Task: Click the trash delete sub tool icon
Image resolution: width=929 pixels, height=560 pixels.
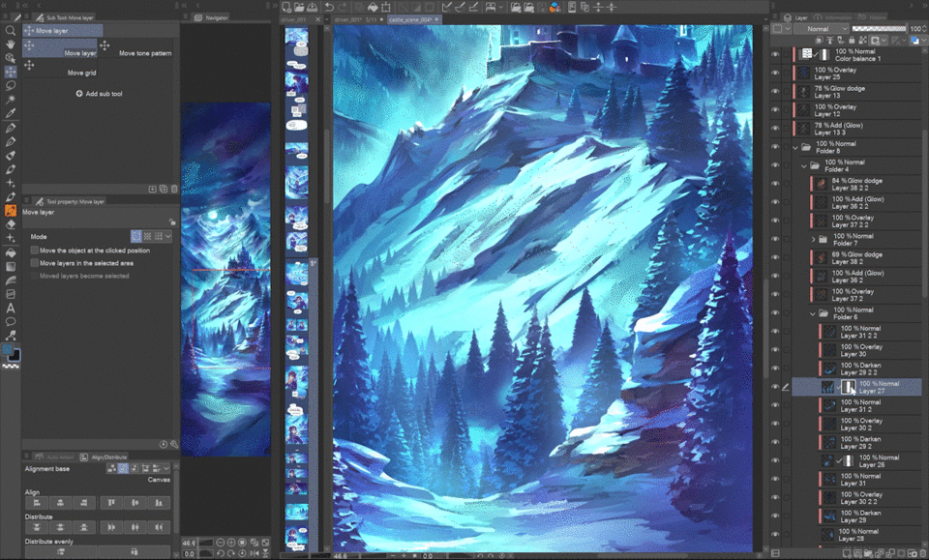Action: click(x=174, y=189)
